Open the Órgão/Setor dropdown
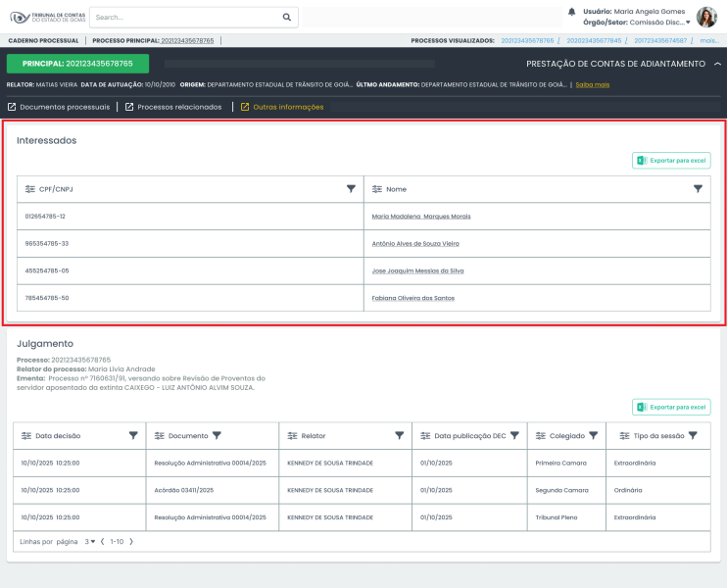The image size is (727, 588). [x=688, y=22]
